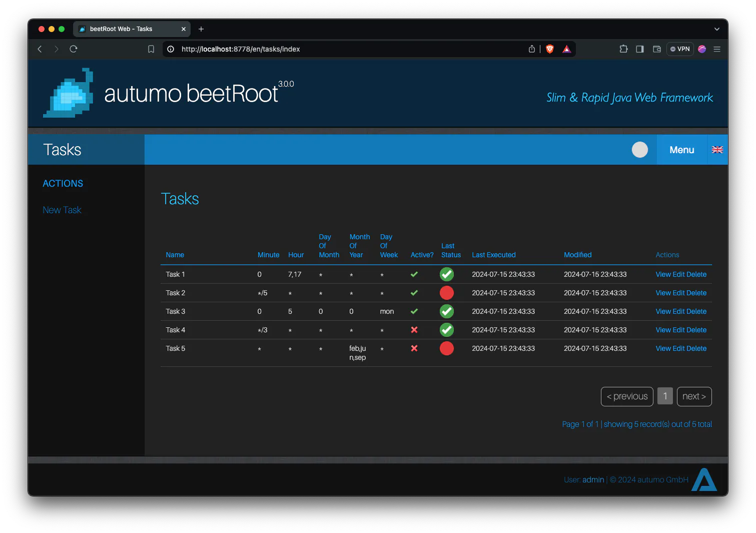
Task: Click the Task 5 inactive red cross
Action: (414, 348)
